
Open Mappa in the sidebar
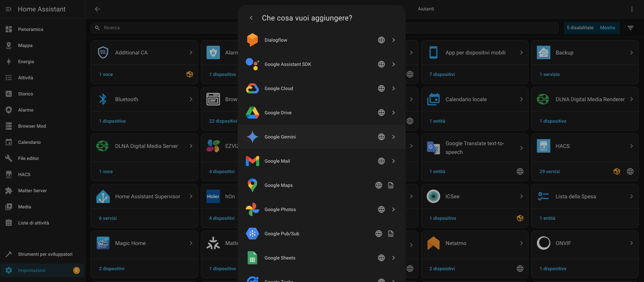(x=42, y=45)
